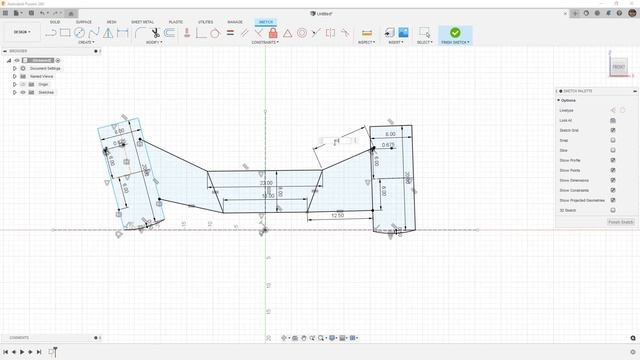Apply the Symmetry constraint

click(x=330, y=33)
